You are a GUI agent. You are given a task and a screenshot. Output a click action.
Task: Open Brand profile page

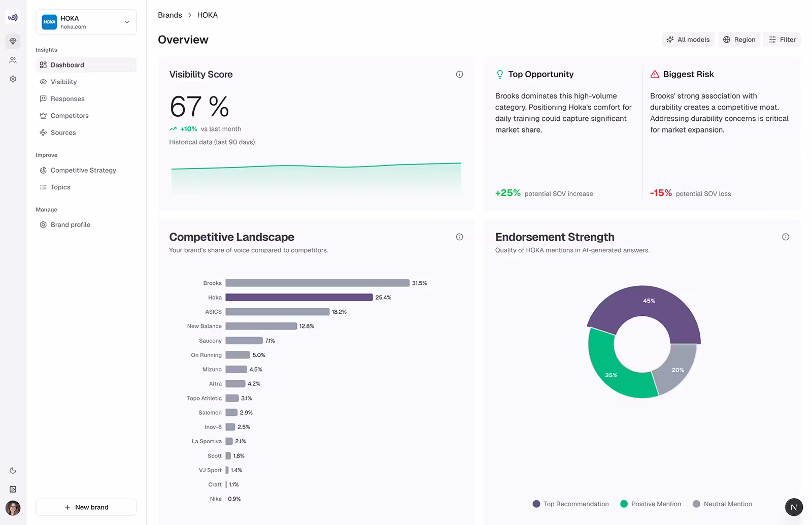click(86, 224)
